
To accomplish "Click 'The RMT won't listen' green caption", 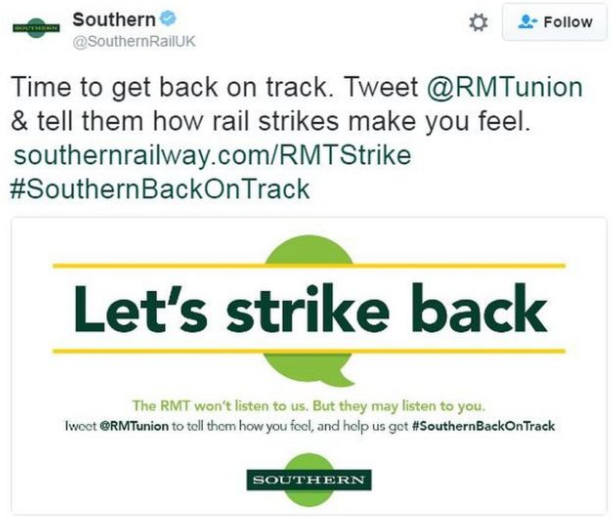I will [308, 406].
